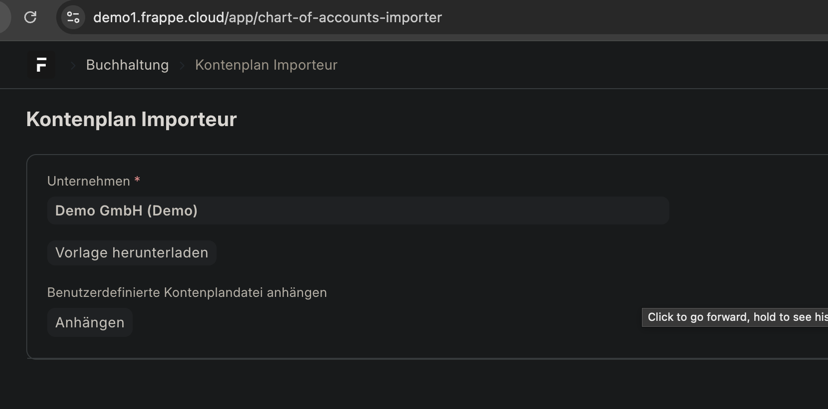
Task: Click the demo1.frappe.cloud domain text
Action: (x=158, y=17)
